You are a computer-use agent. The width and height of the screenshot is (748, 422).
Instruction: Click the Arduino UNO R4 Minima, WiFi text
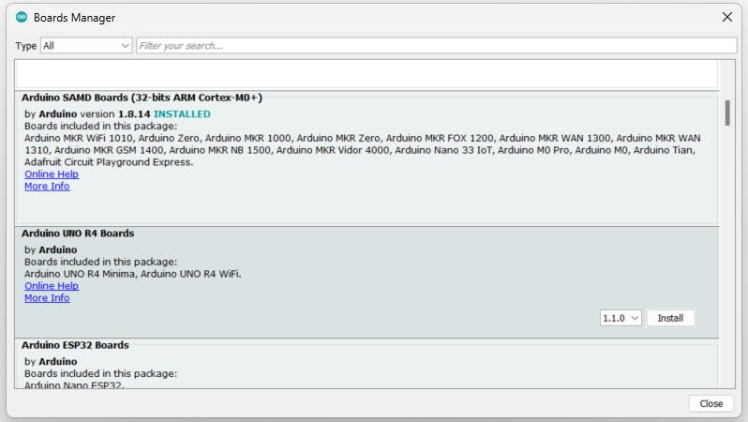[133, 274]
